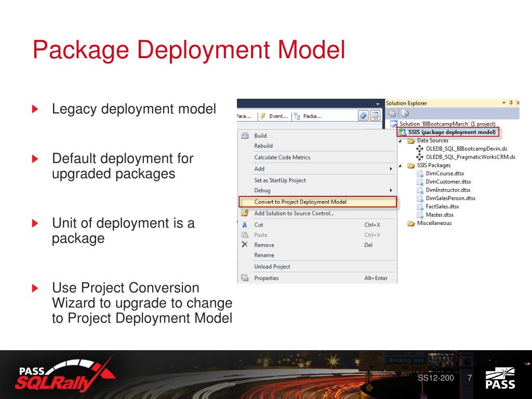This screenshot has height=399, width=532.
Task: Click the Event Handlers lightning icon
Action: 263,116
